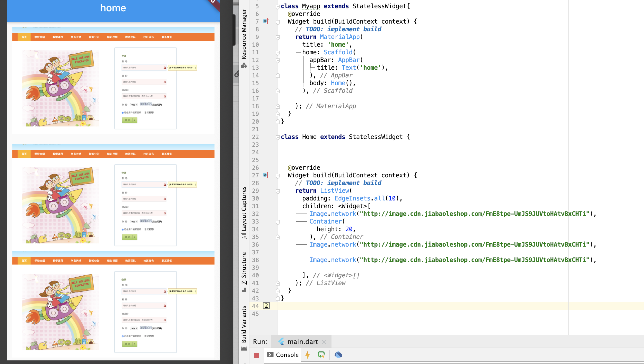Fold the ListView block on line 29
Image resolution: width=644 pixels, height=364 pixels.
click(278, 191)
